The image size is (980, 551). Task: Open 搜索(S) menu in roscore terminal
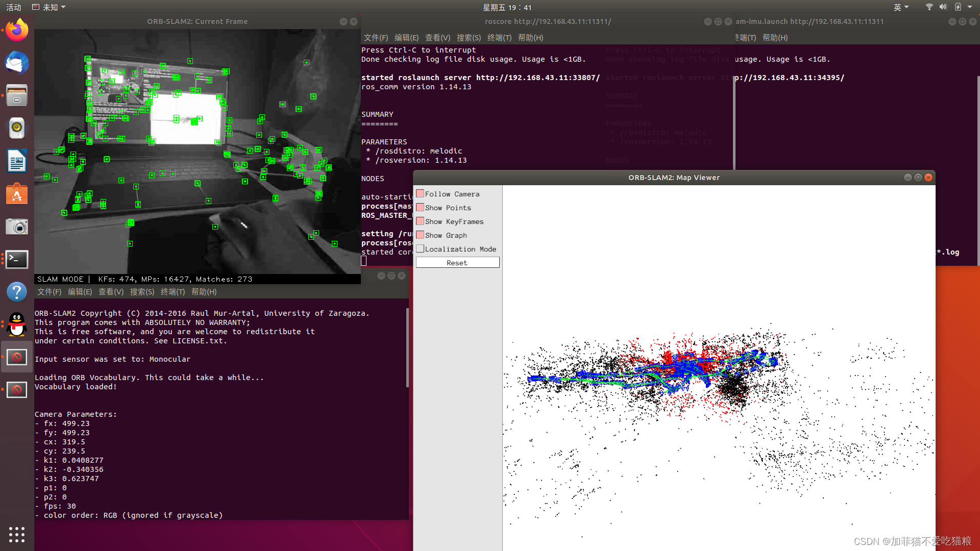coord(469,38)
